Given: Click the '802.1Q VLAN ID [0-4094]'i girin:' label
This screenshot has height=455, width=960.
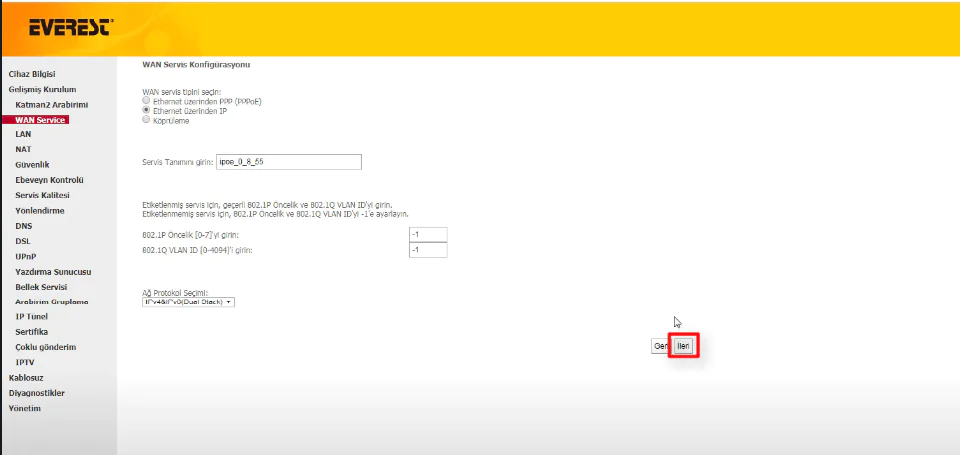Looking at the screenshot, I should click(197, 250).
